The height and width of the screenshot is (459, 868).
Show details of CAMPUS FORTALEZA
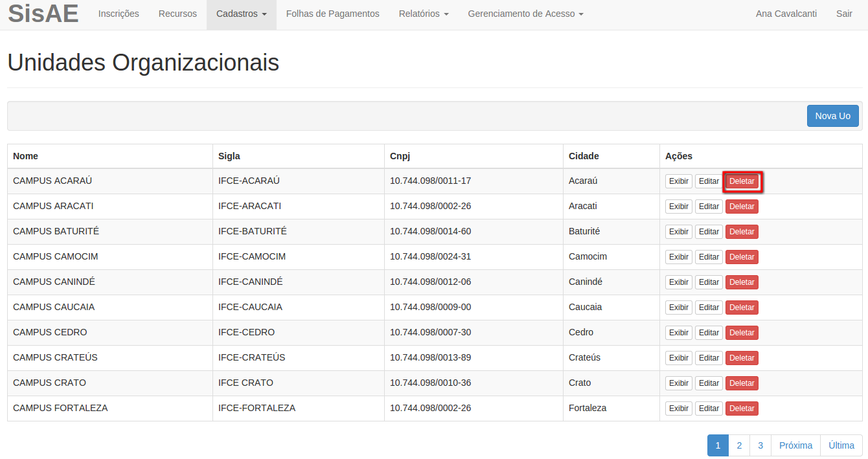(x=679, y=409)
